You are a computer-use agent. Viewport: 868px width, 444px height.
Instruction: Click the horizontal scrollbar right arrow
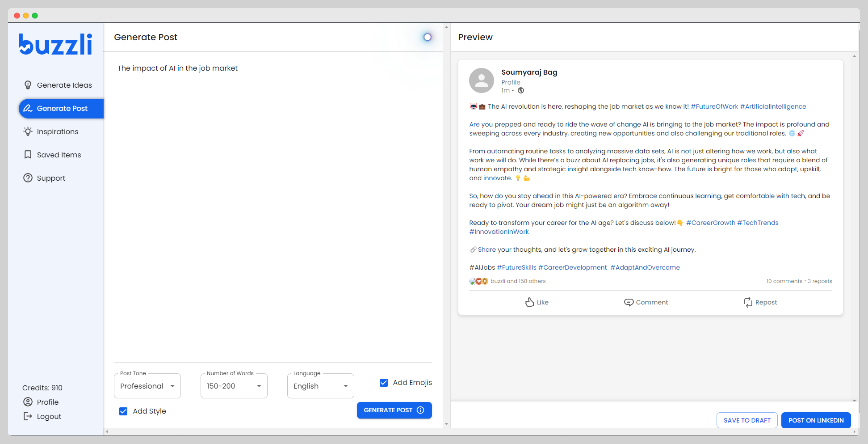tap(854, 432)
